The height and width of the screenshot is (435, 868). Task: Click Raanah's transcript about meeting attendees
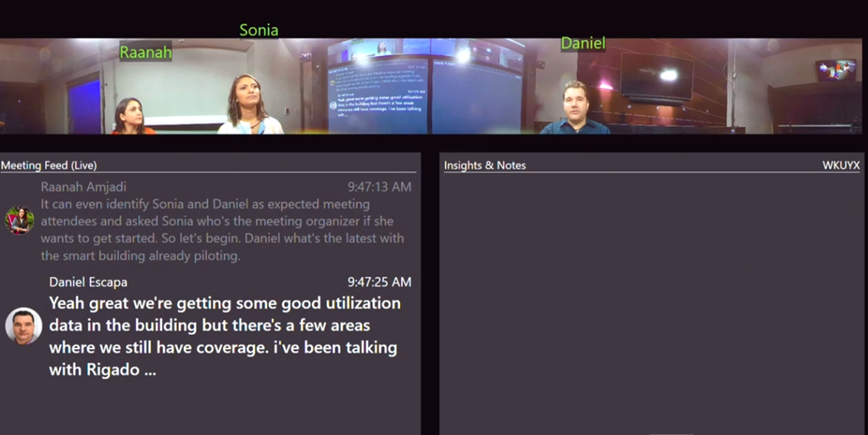pos(222,230)
